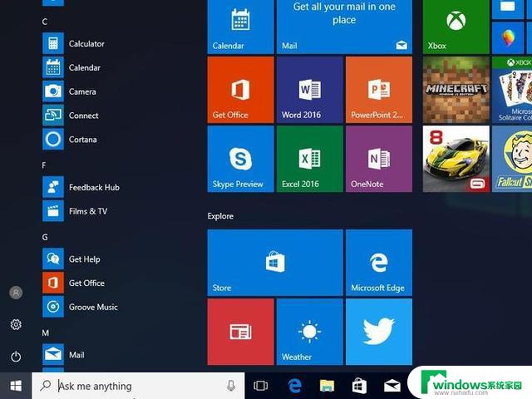
Task: Click the letter G group header
Action: pyautogui.click(x=45, y=237)
